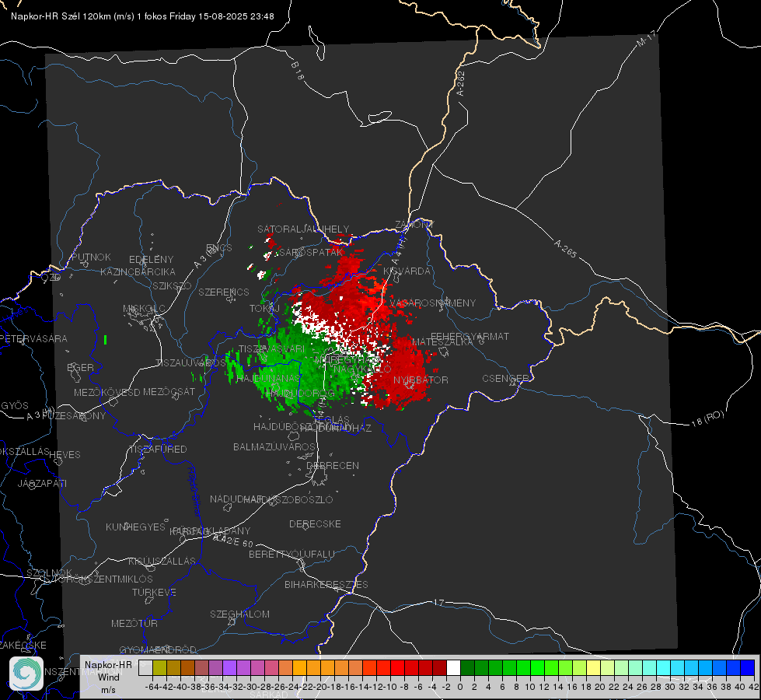Click the A42/E 60 road label

coord(233,541)
